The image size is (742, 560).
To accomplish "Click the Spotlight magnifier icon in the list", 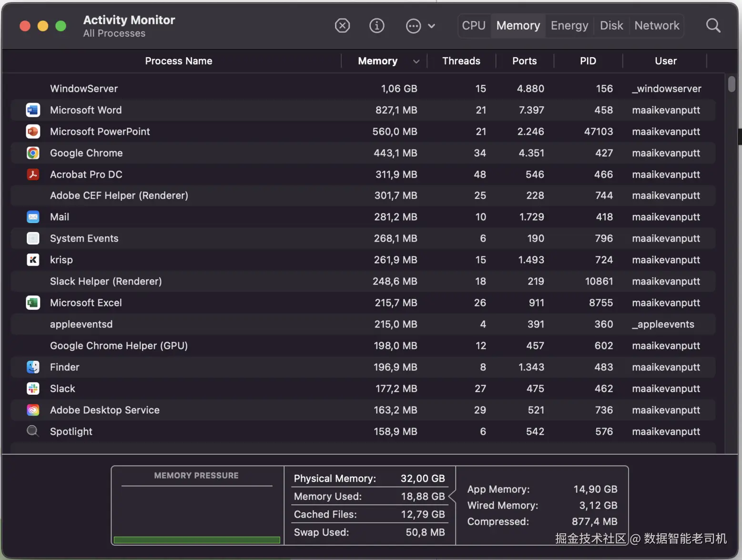I will 33,431.
